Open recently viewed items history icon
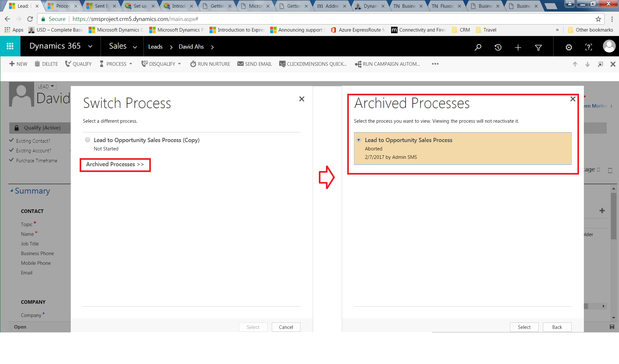This screenshot has height=364, width=619. (x=498, y=47)
